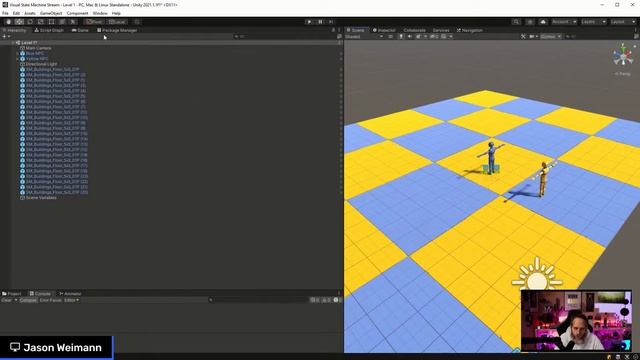
Task: Open the Component menu
Action: point(77,13)
